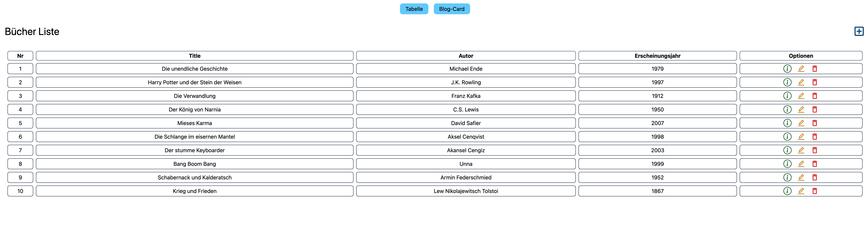Switch to the Blog-Card view

(x=452, y=9)
